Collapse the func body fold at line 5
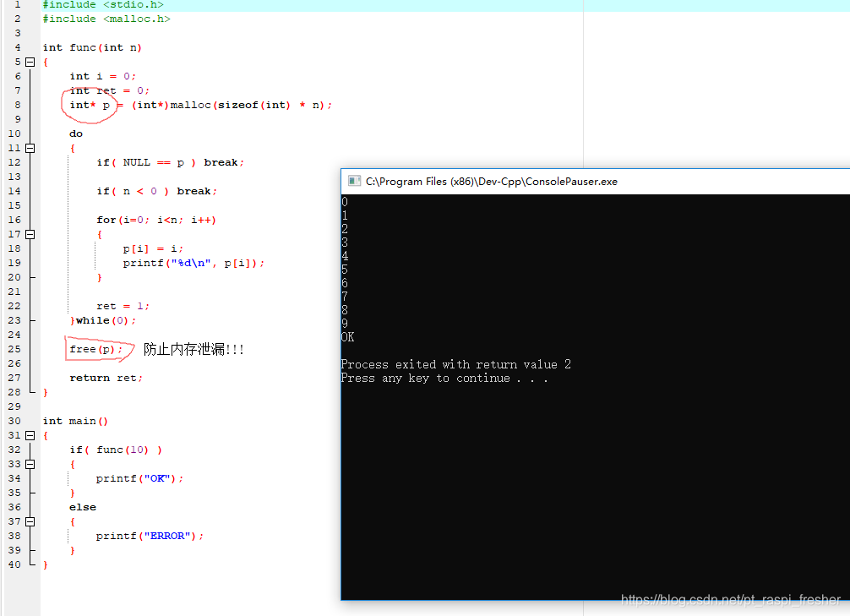The width and height of the screenshot is (850, 616). [x=30, y=62]
